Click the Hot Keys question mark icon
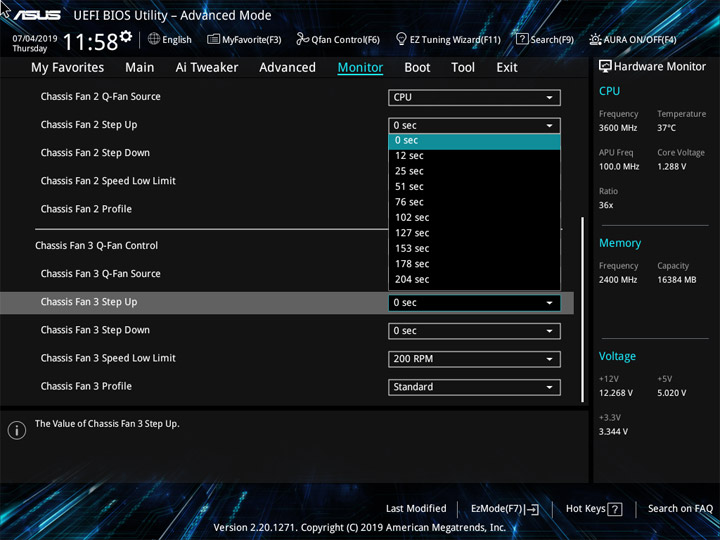Viewport: 720px width, 540px height. click(614, 509)
